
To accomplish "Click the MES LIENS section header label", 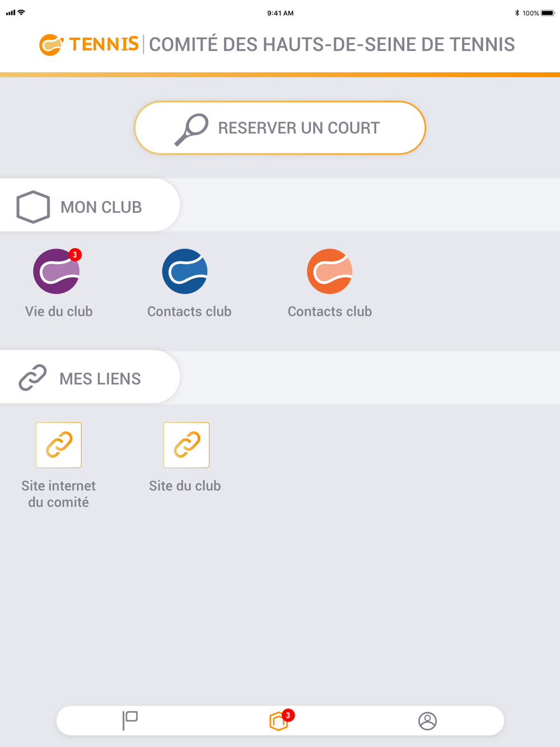I will pyautogui.click(x=100, y=379).
